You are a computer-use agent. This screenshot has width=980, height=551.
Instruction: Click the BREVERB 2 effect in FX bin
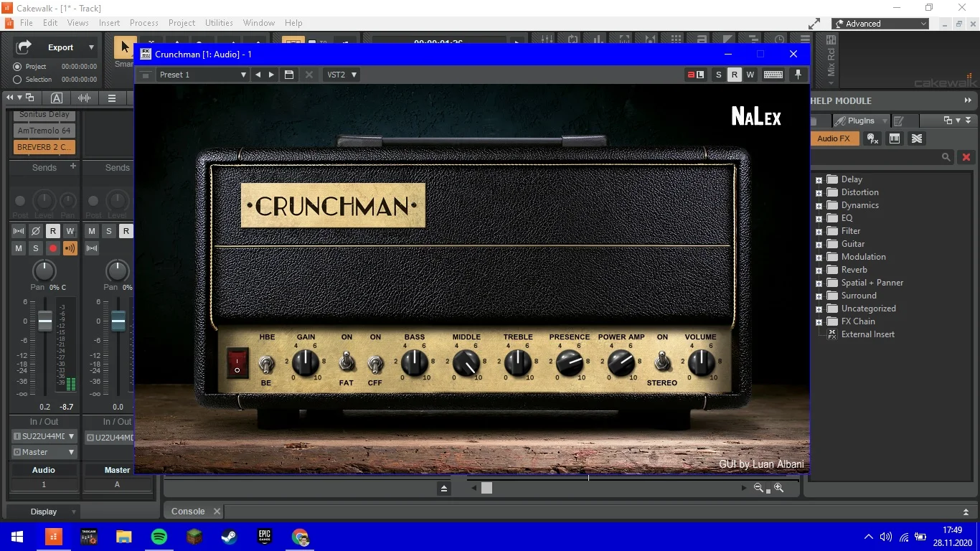pyautogui.click(x=44, y=147)
